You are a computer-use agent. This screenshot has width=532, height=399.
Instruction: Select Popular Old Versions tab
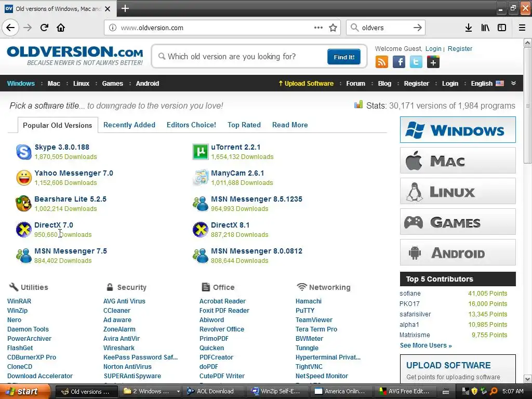click(x=57, y=125)
